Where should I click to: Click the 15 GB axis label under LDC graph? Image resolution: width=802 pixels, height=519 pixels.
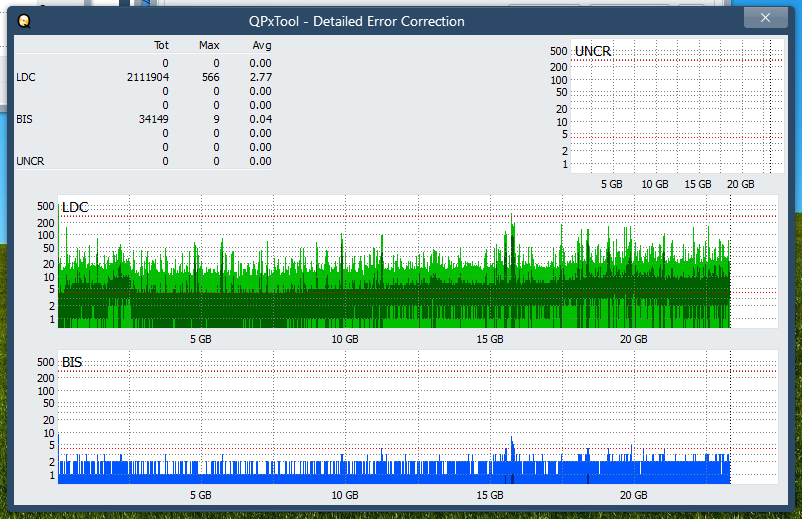489,340
